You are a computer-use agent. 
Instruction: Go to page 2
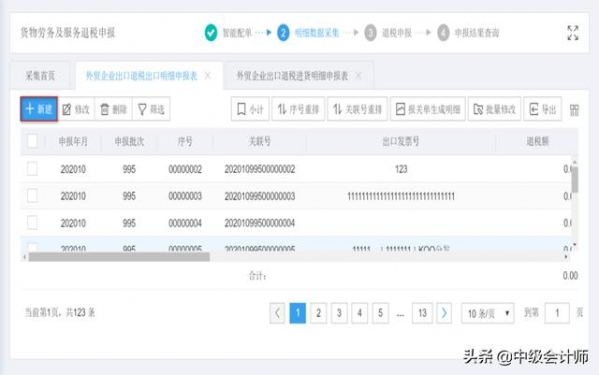click(x=318, y=313)
